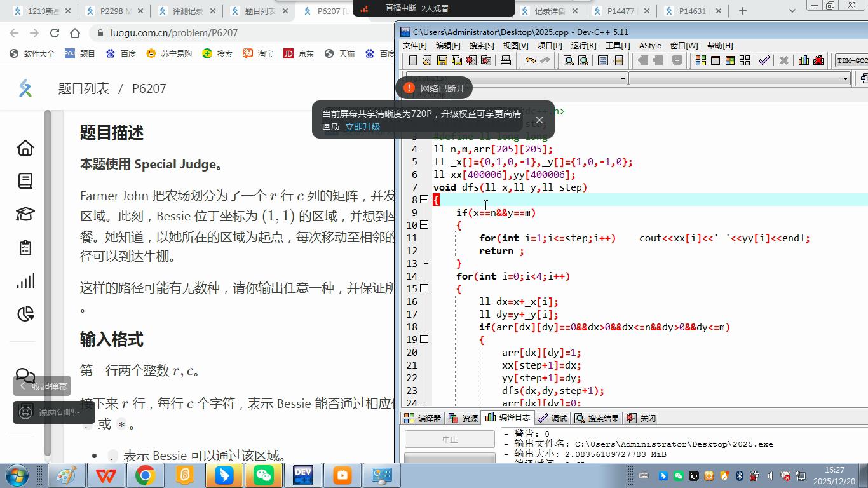Click the 立即升级 upgrade link

tap(362, 126)
